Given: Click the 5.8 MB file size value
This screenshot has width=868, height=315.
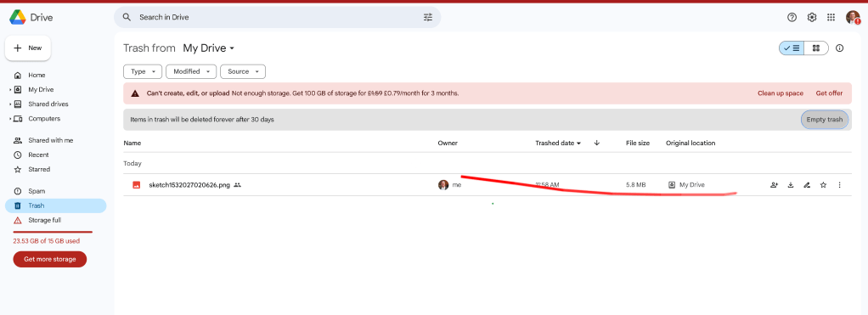Looking at the screenshot, I should (x=635, y=185).
